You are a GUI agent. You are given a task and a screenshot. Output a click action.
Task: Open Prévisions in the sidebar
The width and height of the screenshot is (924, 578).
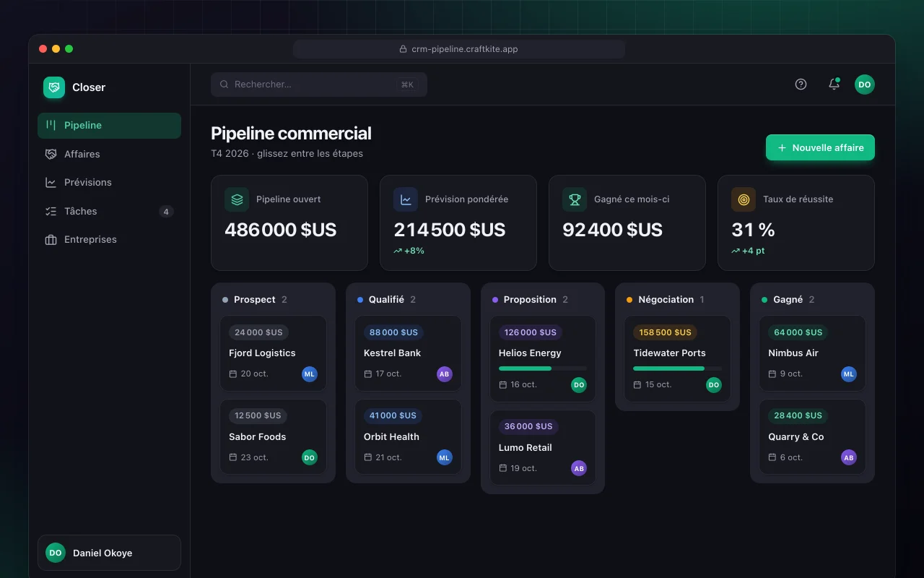[109, 182]
